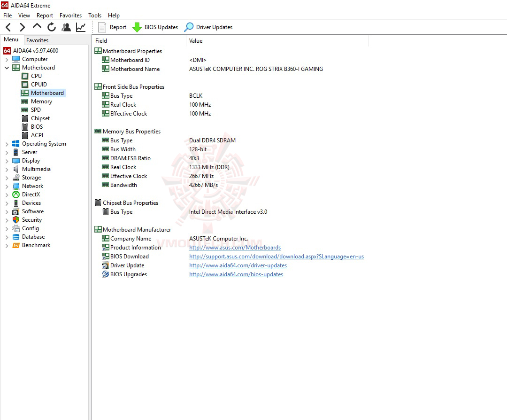The width and height of the screenshot is (507, 420).
Task: Open the support.asus.com download link
Action: [x=277, y=257]
